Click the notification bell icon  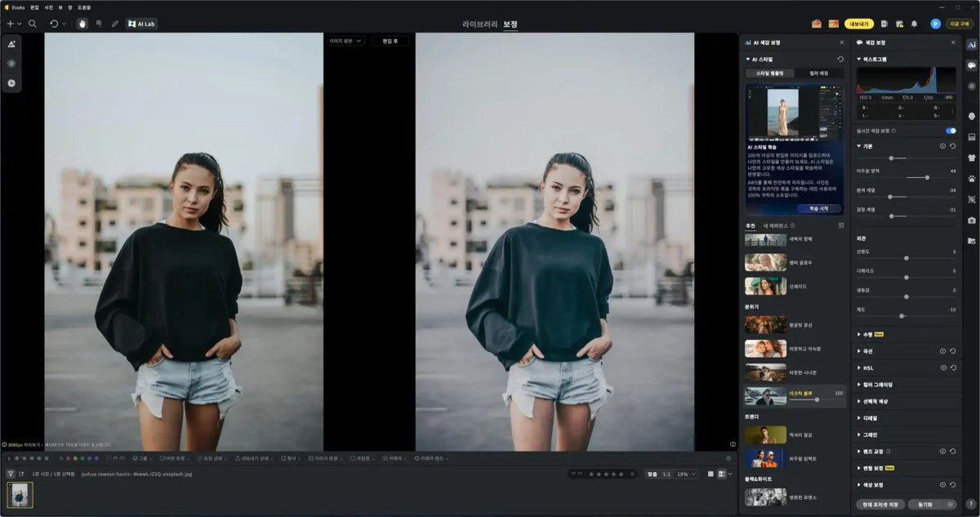point(914,24)
